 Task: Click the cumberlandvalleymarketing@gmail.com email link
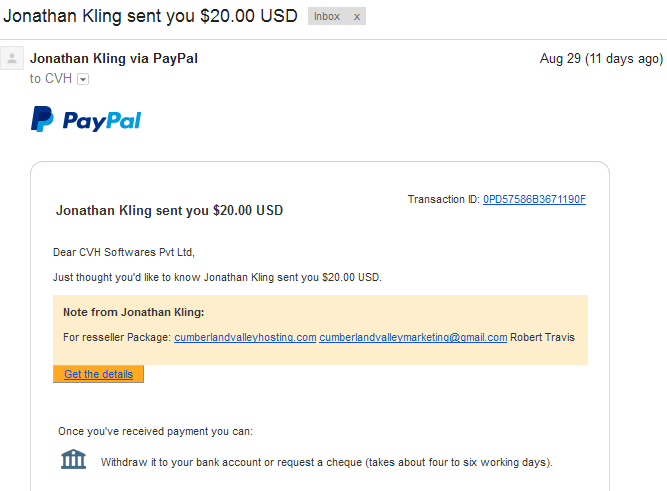pyautogui.click(x=413, y=337)
